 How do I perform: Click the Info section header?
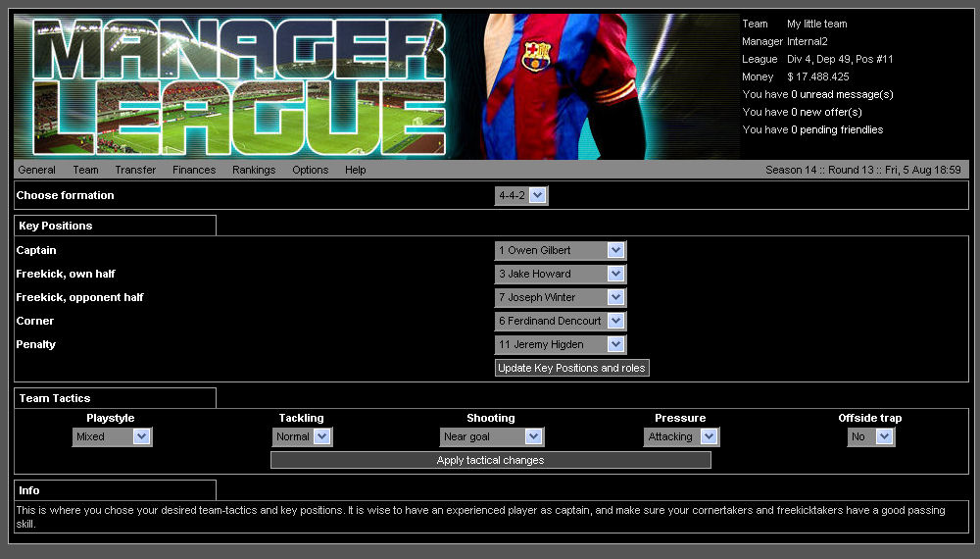115,491
